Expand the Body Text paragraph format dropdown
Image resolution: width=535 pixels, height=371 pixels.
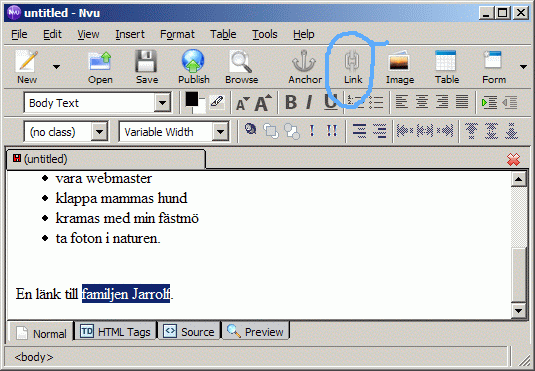point(162,103)
